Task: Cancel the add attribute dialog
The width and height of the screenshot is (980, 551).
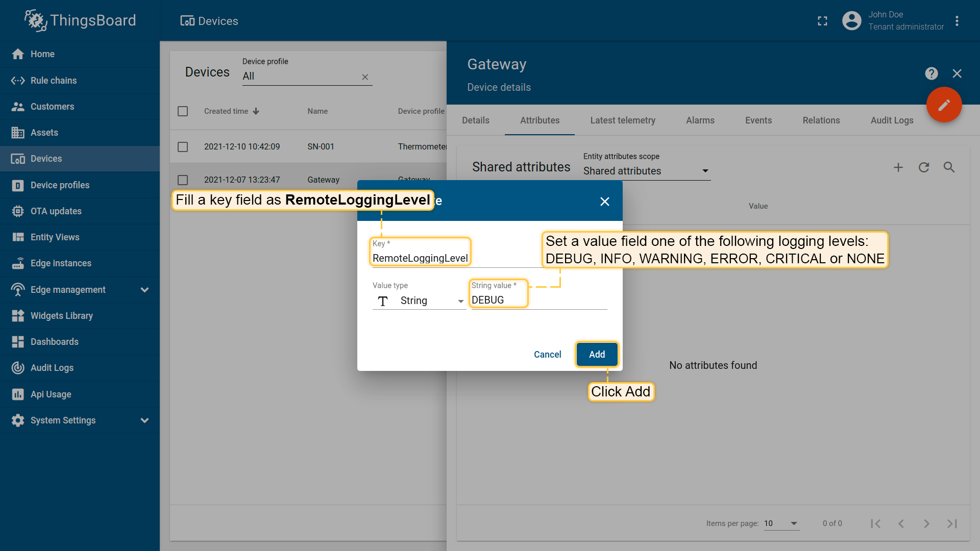Action: (x=547, y=355)
